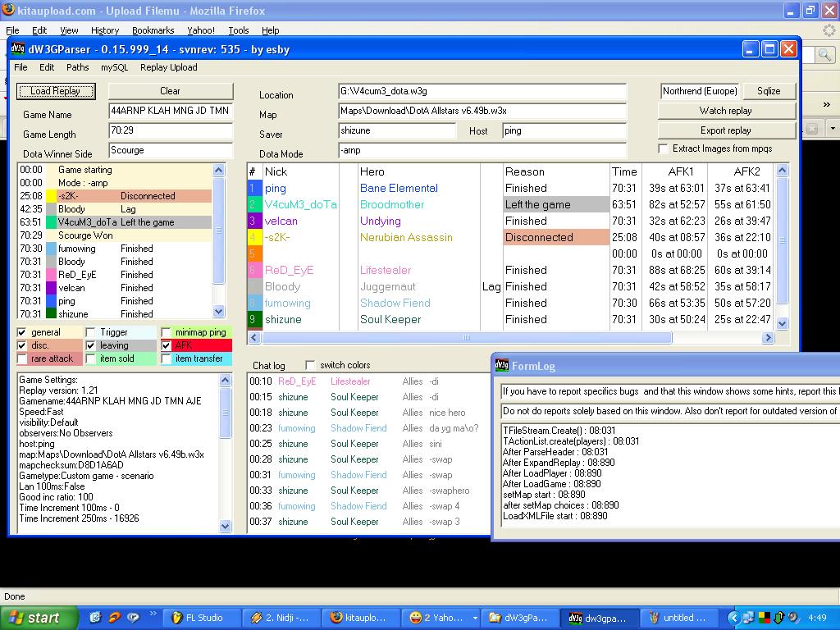This screenshot has width=840, height=630.
Task: Open the kitaupload Firefox taskbar button
Action: pyautogui.click(x=361, y=618)
